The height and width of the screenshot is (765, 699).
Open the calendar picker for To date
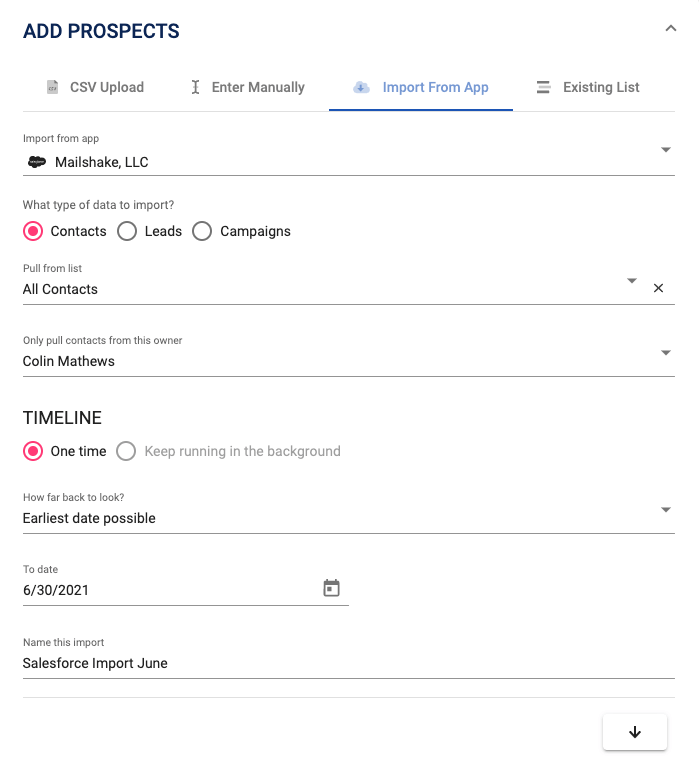331,588
